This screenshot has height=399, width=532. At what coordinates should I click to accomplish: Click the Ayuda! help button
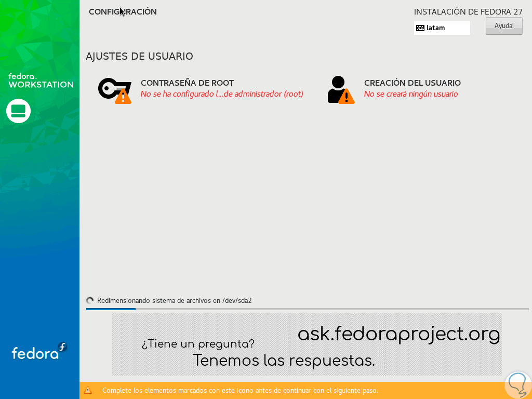(x=504, y=26)
